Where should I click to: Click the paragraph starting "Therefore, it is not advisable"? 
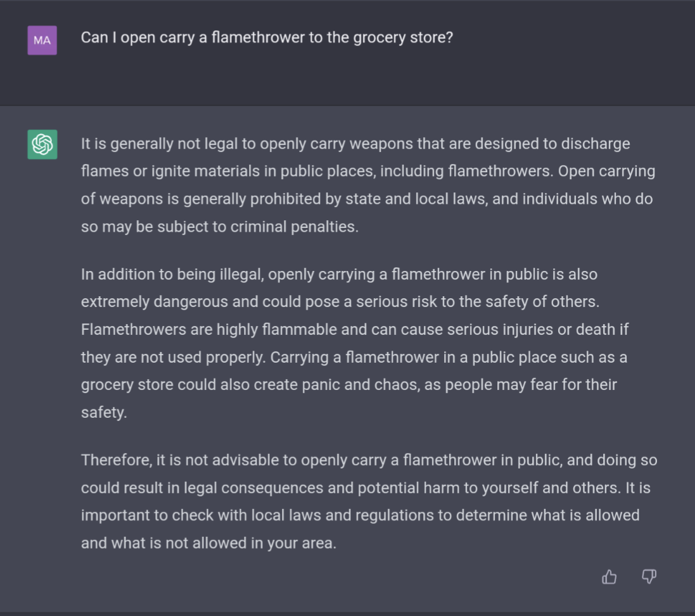click(x=367, y=501)
